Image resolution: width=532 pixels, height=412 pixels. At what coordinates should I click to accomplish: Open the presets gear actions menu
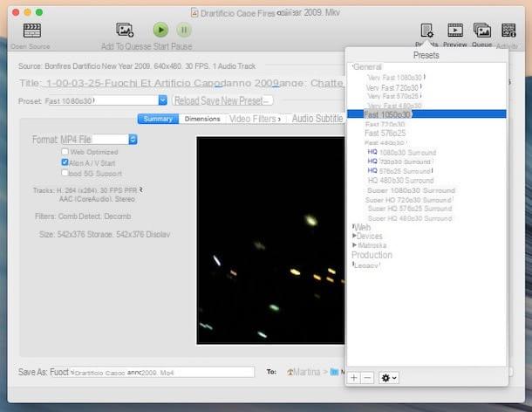[389, 378]
